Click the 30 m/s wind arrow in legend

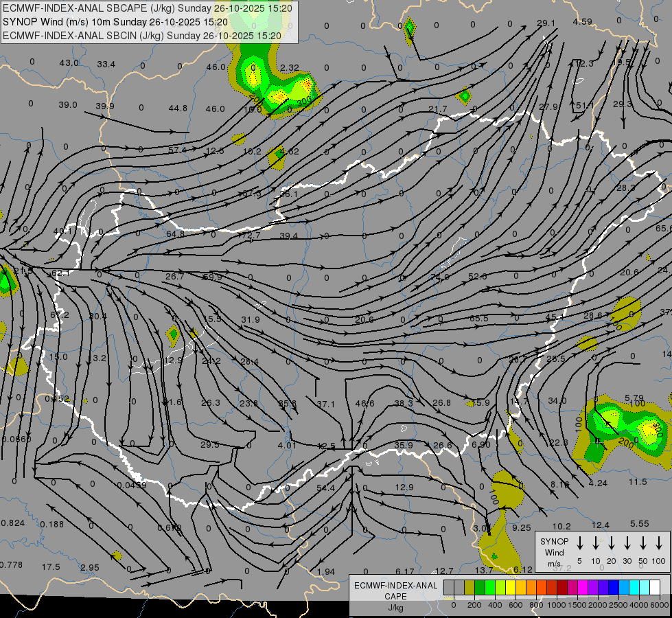pyautogui.click(x=627, y=543)
